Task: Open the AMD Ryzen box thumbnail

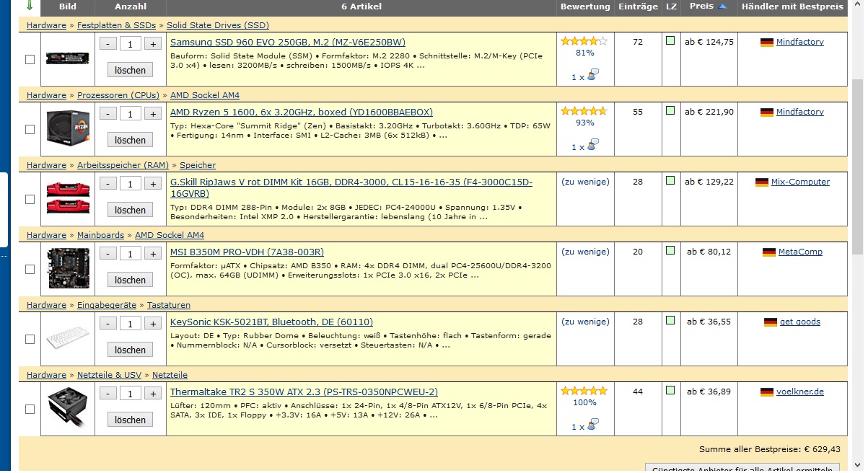Action: [68, 129]
